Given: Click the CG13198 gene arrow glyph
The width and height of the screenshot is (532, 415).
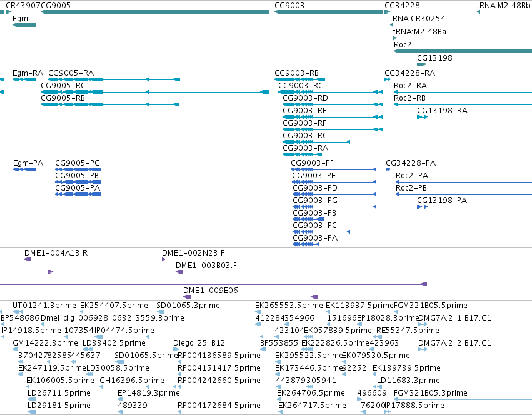Looking at the screenshot, I should click(x=422, y=64).
